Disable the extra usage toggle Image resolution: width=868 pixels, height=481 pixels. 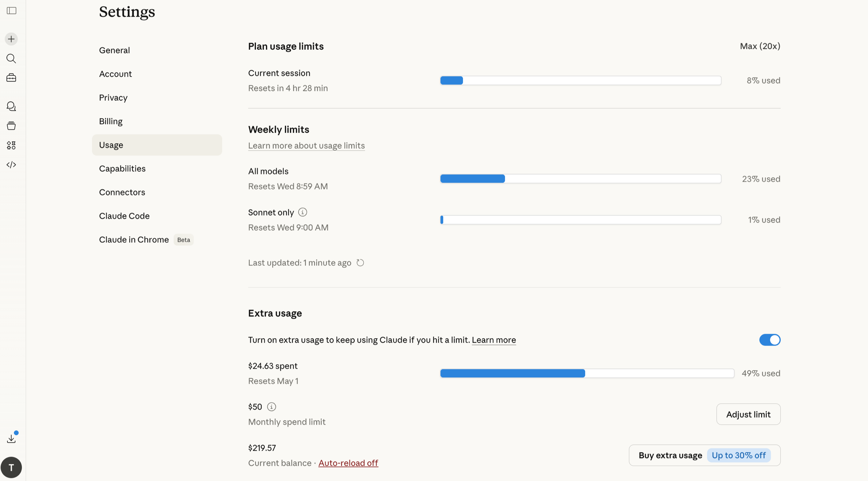(770, 340)
